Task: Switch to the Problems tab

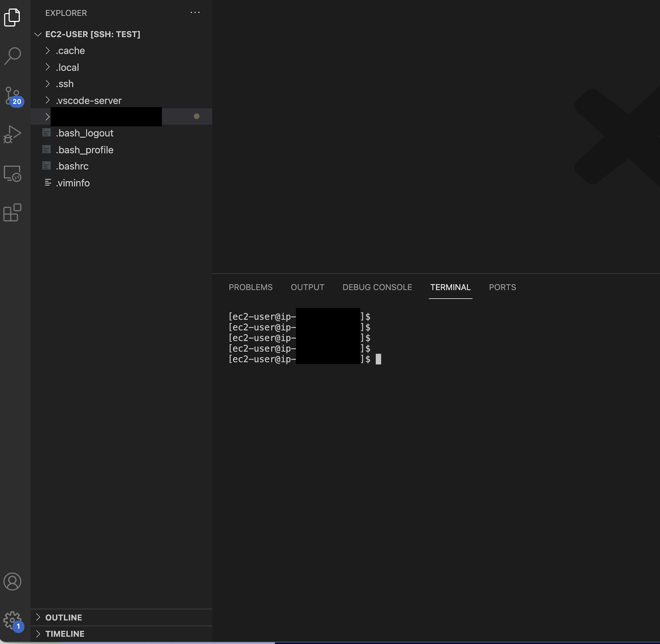Action: coord(250,287)
